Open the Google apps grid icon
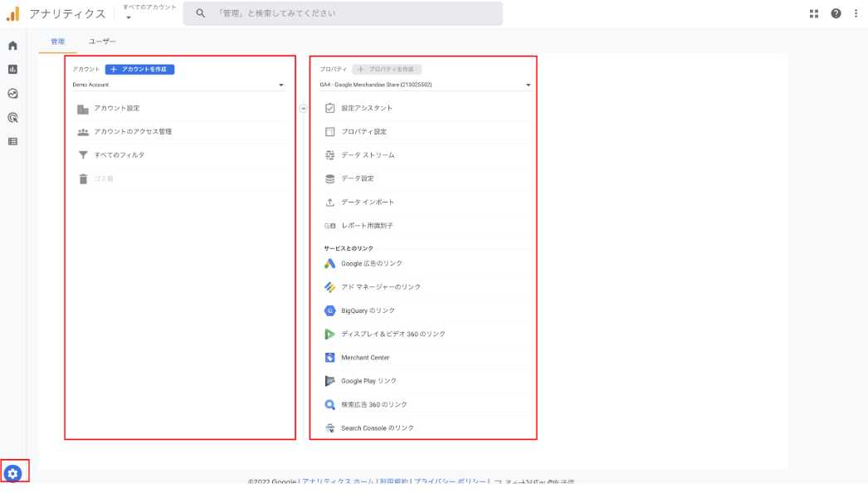868x498 pixels. click(814, 14)
